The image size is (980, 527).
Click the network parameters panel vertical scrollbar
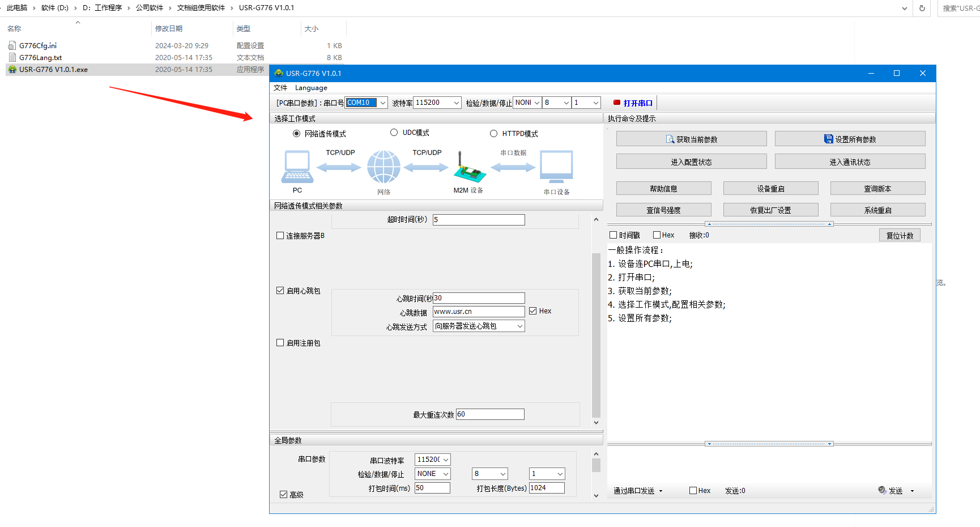(596, 334)
